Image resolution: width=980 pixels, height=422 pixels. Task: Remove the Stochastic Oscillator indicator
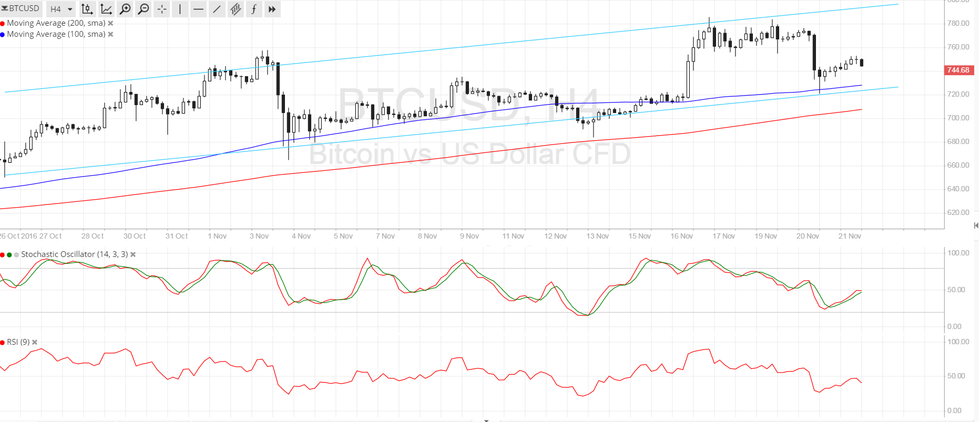pos(133,254)
